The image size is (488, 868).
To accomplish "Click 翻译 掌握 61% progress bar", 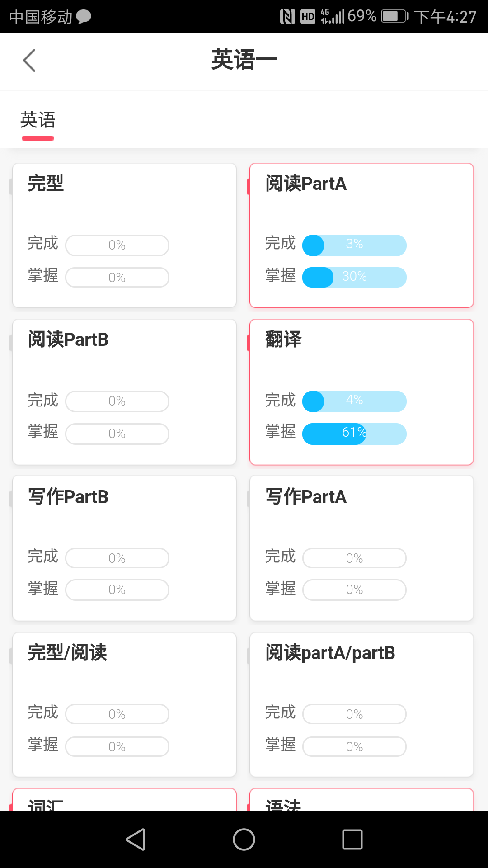I will tap(354, 434).
